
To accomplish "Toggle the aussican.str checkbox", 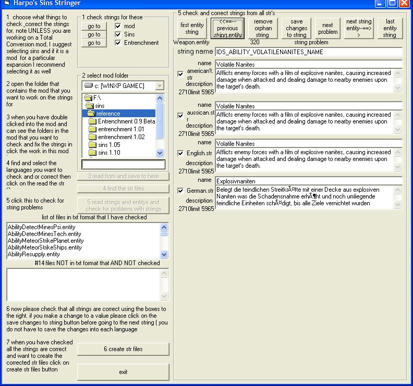I will [180, 115].
